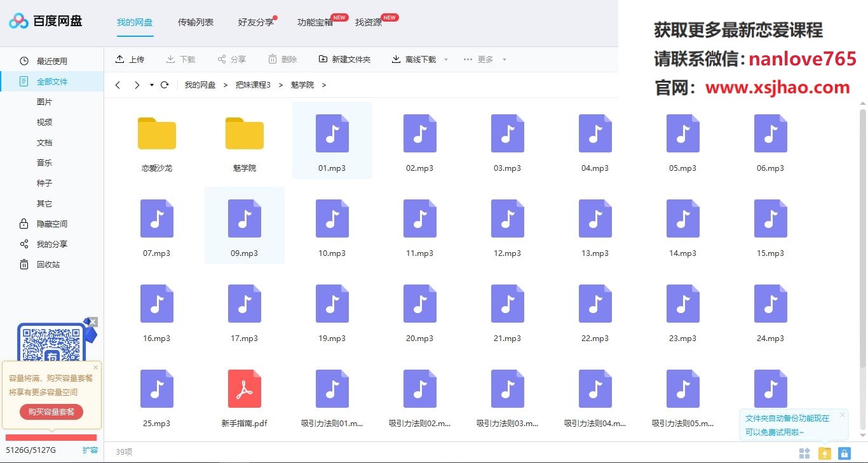Open the 我的网盘 tab
The image size is (868, 463).
[x=135, y=22]
